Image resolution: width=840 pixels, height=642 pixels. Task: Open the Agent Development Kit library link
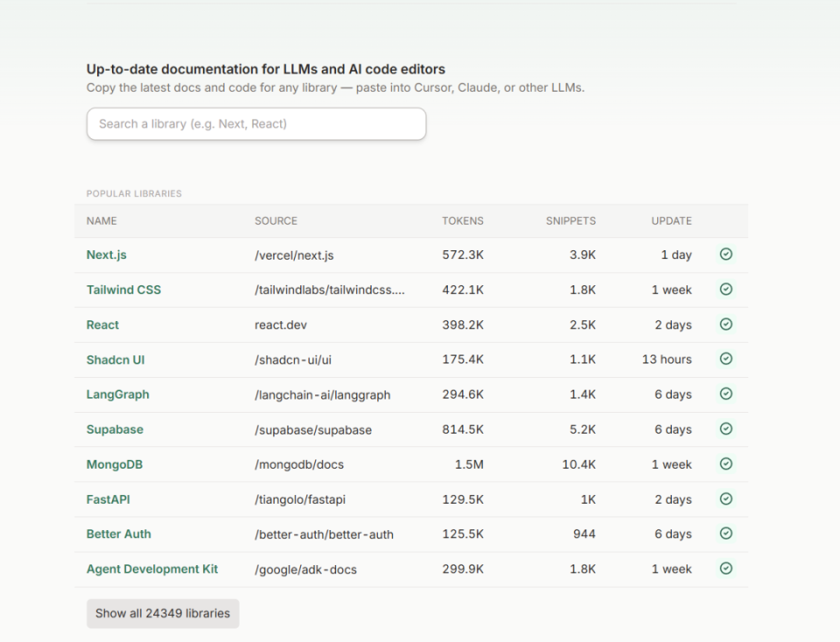click(x=152, y=569)
